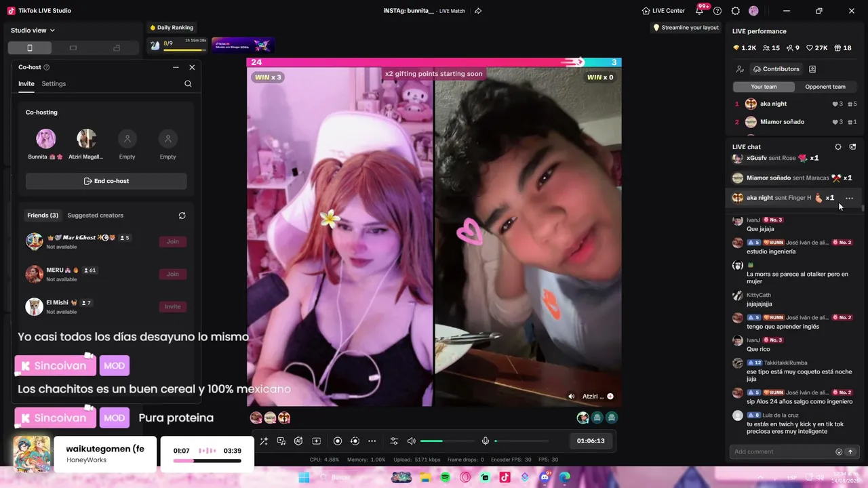
Task: Open more options for aka night message
Action: [x=849, y=198]
